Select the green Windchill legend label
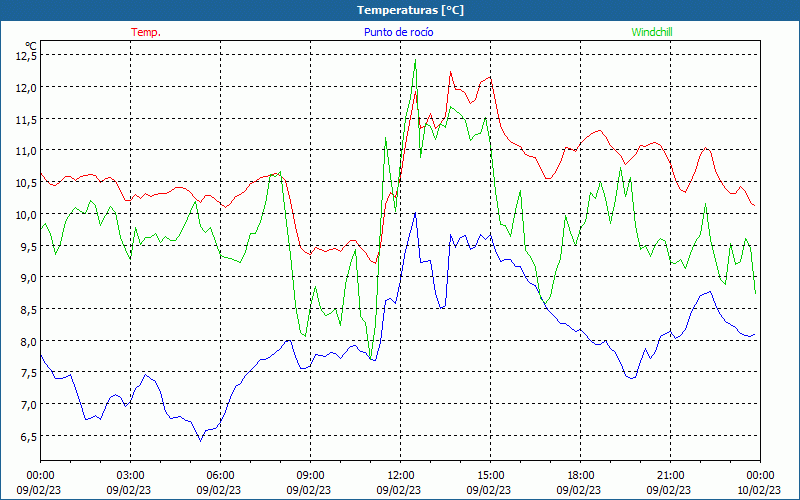800x500 pixels. (652, 32)
